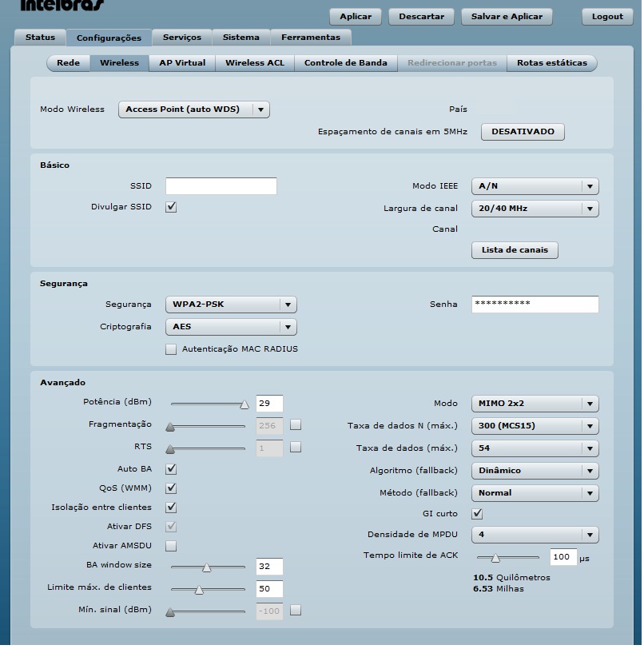644x649 pixels.
Task: Open the Criptografia AES dropdown
Action: [x=231, y=327]
